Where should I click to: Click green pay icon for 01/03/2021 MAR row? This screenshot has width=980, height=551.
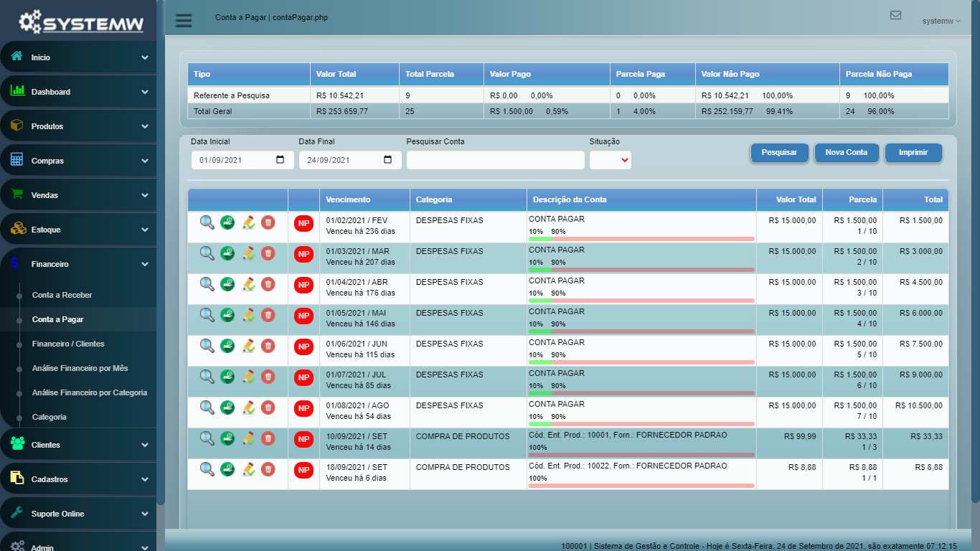[x=227, y=253]
